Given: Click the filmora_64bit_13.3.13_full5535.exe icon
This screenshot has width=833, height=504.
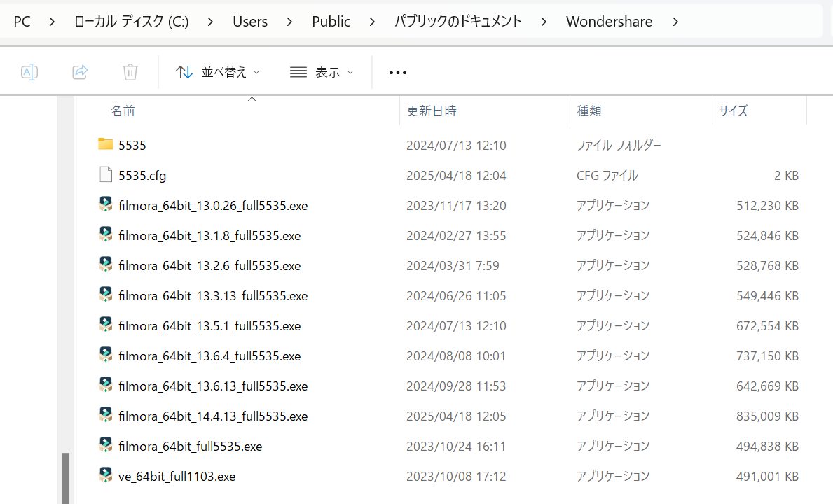Looking at the screenshot, I should (106, 295).
